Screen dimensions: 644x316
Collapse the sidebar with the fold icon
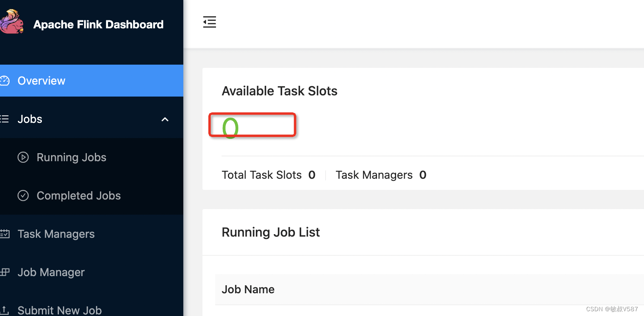[x=209, y=22]
